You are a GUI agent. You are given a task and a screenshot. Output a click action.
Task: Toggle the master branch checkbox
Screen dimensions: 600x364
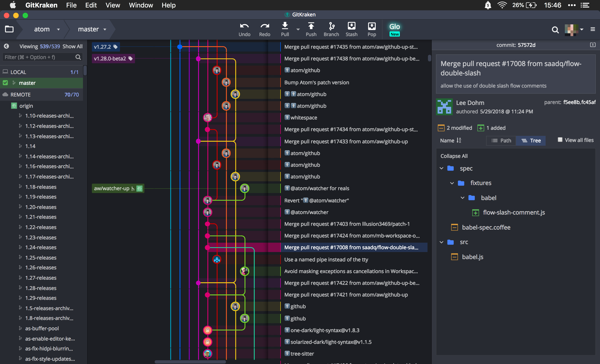point(5,83)
